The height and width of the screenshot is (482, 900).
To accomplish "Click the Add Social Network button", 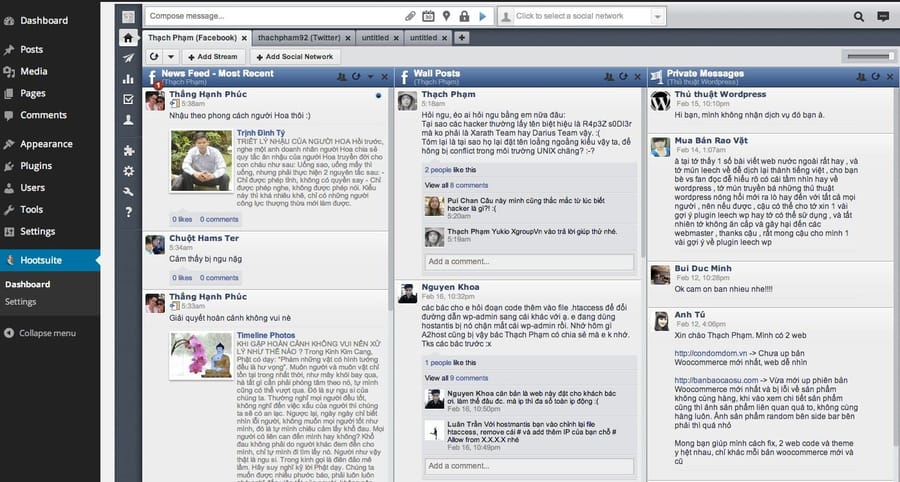I will [x=295, y=57].
